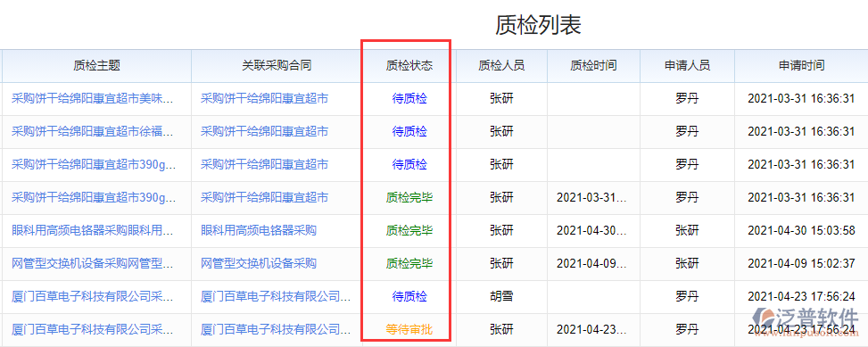868x347 pixels.
Task: Click 质检完毕 status in the 390g row
Action: (409, 197)
